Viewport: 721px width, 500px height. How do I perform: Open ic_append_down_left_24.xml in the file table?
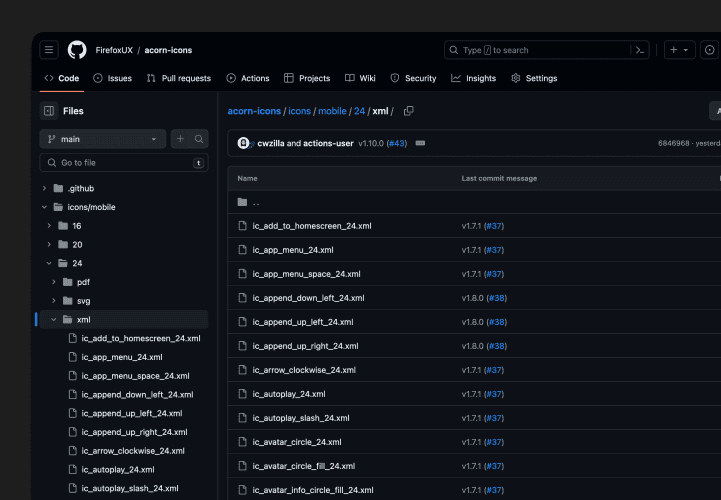pos(308,298)
